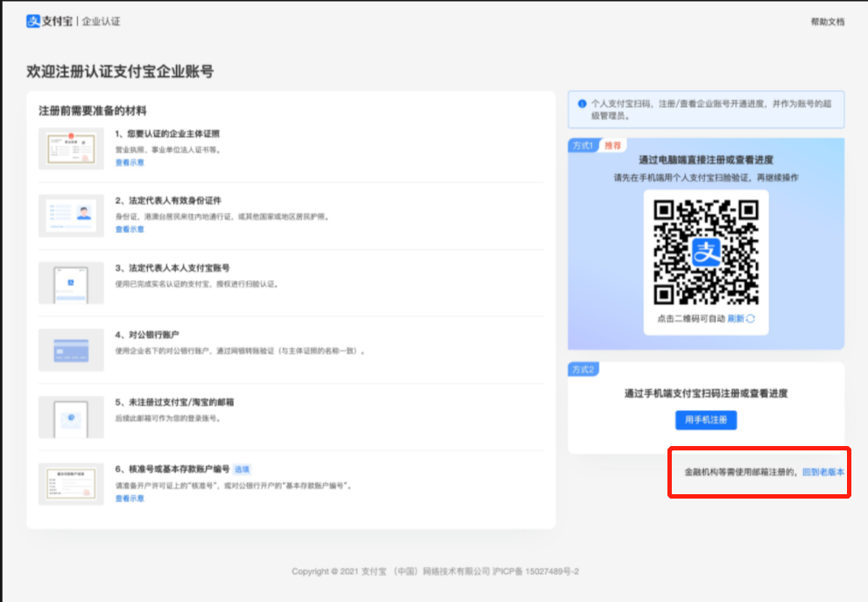Viewport: 868px width, 602px height.
Task: Click heading 3、法定代表人本人支付宝账号
Action: pos(173,268)
